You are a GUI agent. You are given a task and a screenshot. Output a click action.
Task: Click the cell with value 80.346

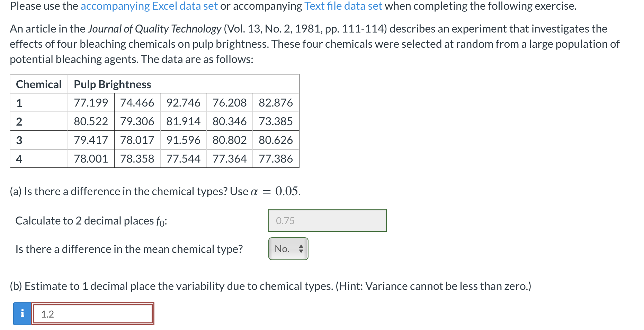229,121
